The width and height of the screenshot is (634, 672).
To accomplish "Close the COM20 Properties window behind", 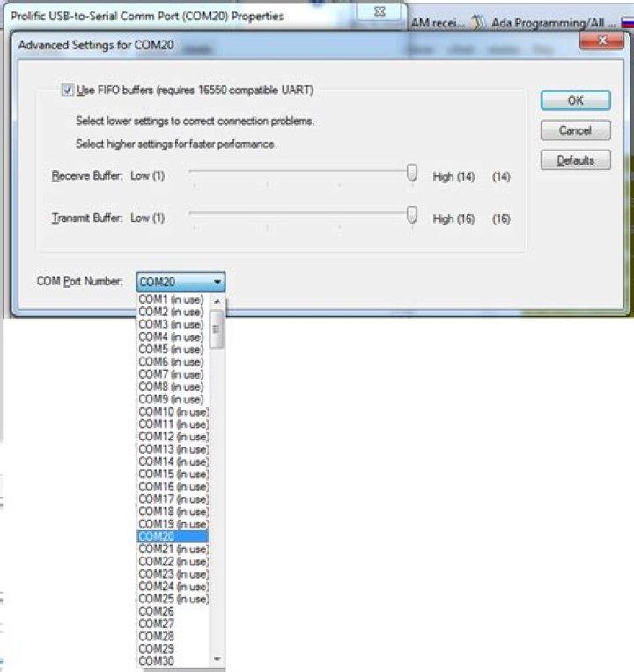I will tap(380, 12).
